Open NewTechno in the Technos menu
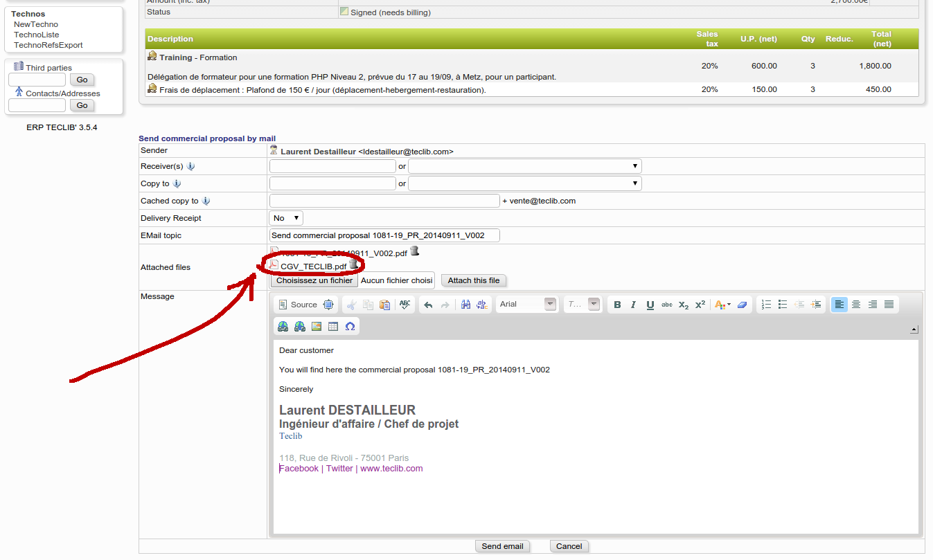 click(36, 24)
